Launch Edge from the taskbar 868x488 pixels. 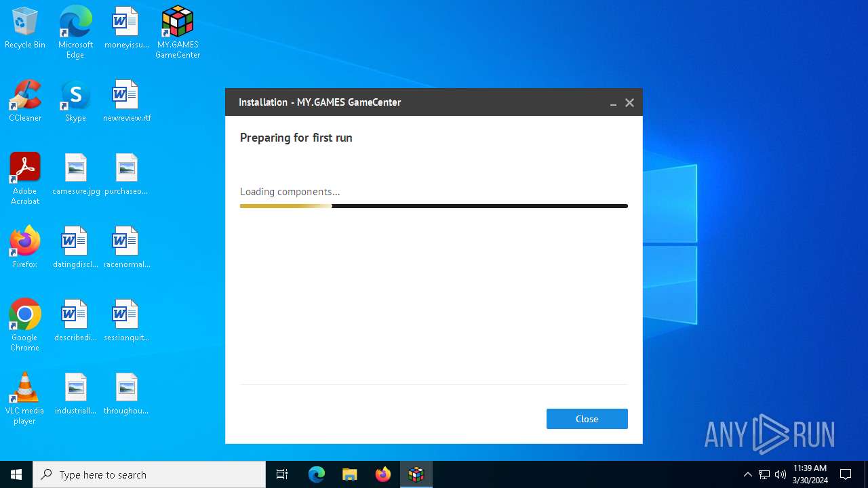(x=317, y=474)
